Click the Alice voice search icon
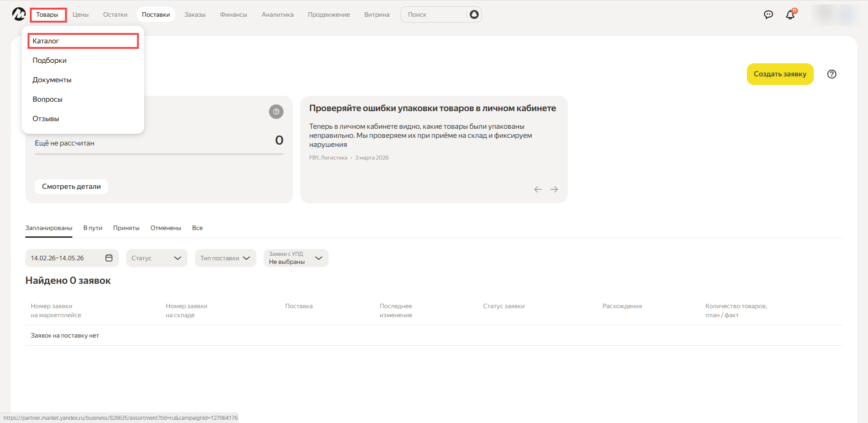 (x=474, y=14)
